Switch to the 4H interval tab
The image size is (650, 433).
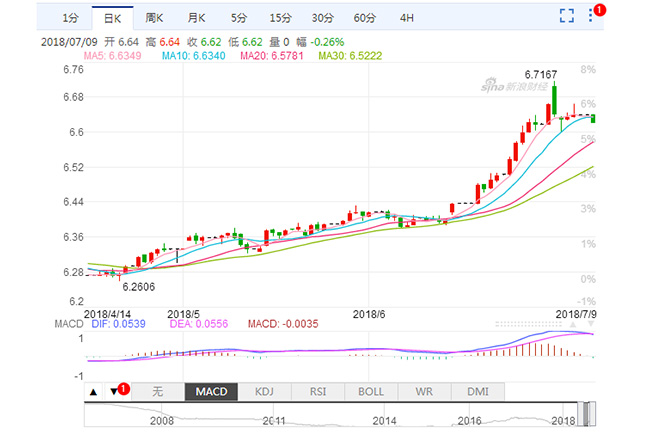[407, 18]
